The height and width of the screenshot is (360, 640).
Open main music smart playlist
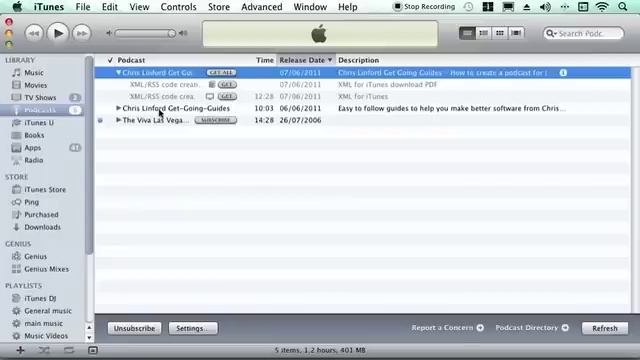43,323
